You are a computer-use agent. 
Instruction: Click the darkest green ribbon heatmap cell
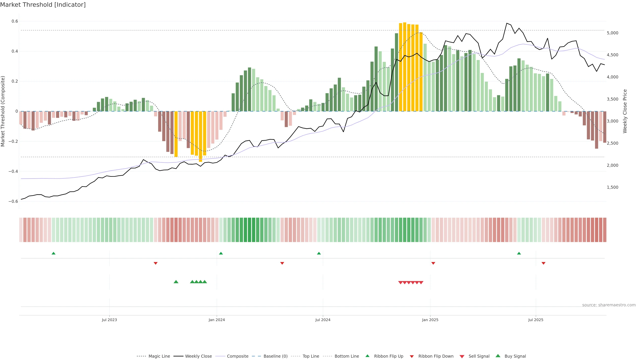(249, 230)
